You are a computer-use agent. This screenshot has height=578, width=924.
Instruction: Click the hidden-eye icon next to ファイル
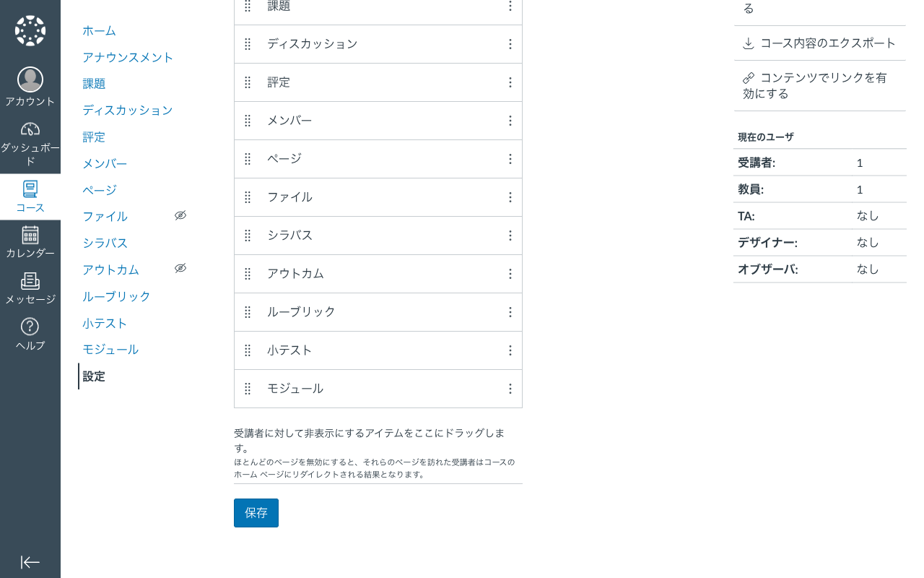180,215
